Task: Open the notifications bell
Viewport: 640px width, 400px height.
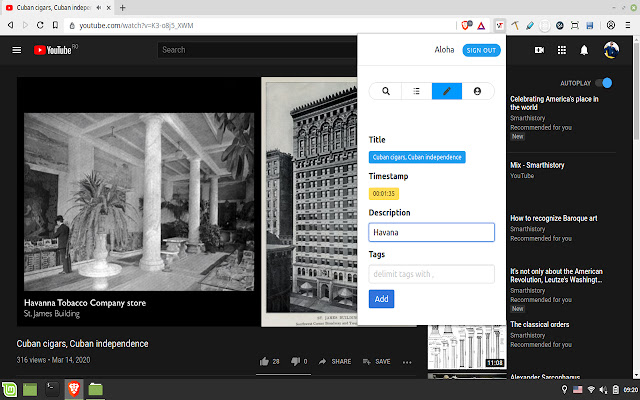Action: [x=584, y=50]
